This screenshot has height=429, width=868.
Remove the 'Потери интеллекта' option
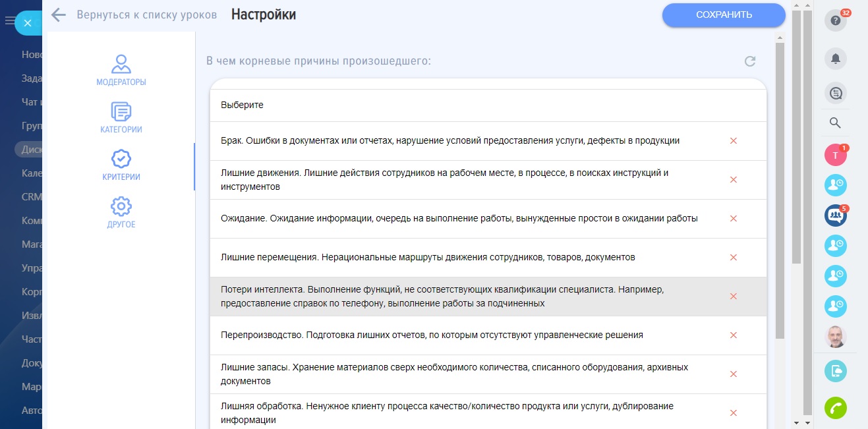coord(733,297)
